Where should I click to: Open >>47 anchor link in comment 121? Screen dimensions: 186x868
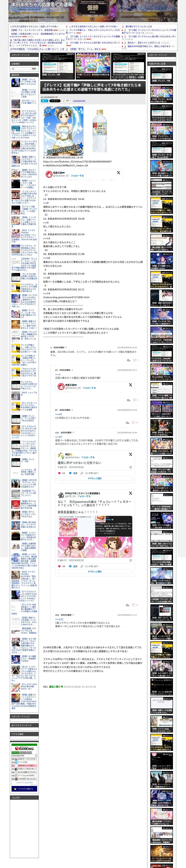pos(59,437)
